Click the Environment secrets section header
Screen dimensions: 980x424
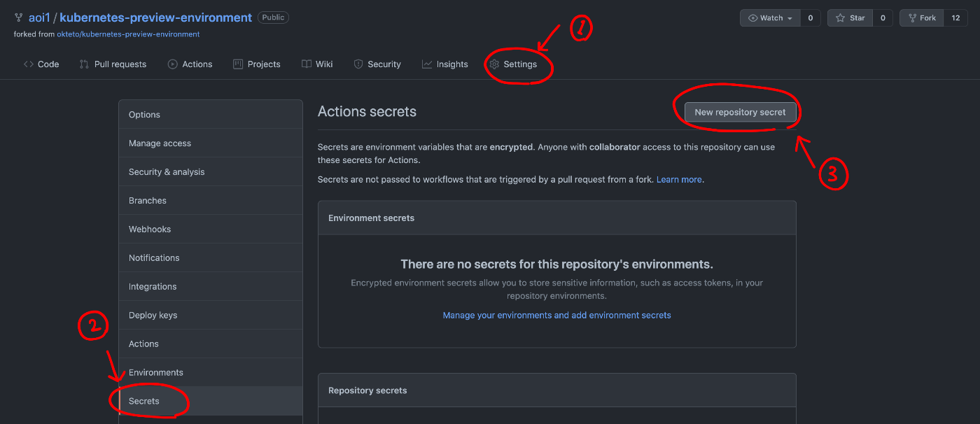tap(557, 218)
